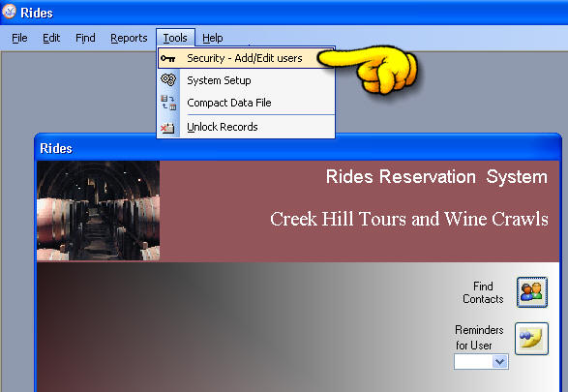Click the Unlock Records icon
Image resolution: width=568 pixels, height=392 pixels.
pos(167,128)
